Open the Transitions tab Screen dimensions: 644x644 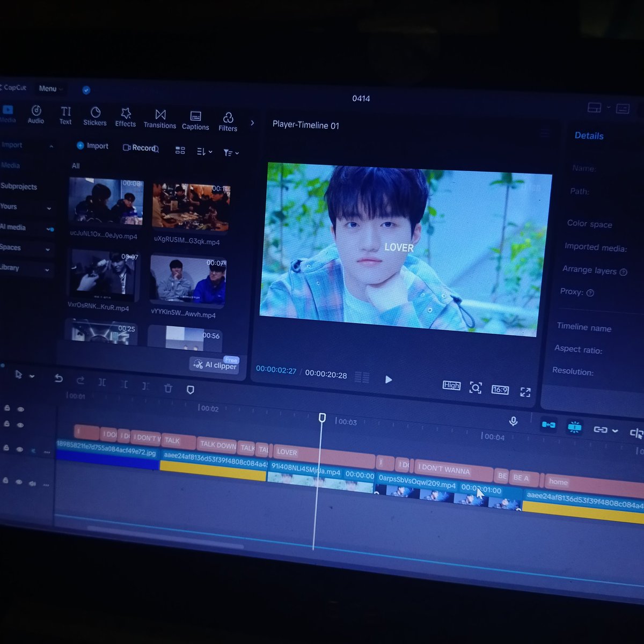[160, 119]
